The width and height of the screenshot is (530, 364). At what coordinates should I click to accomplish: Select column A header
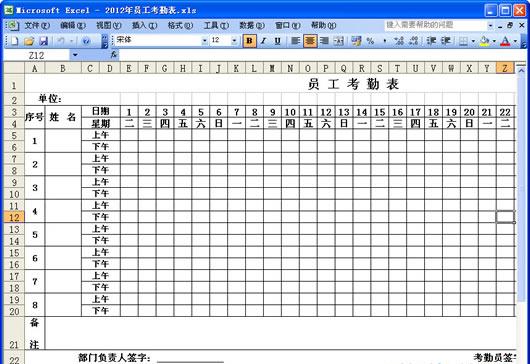point(34,68)
